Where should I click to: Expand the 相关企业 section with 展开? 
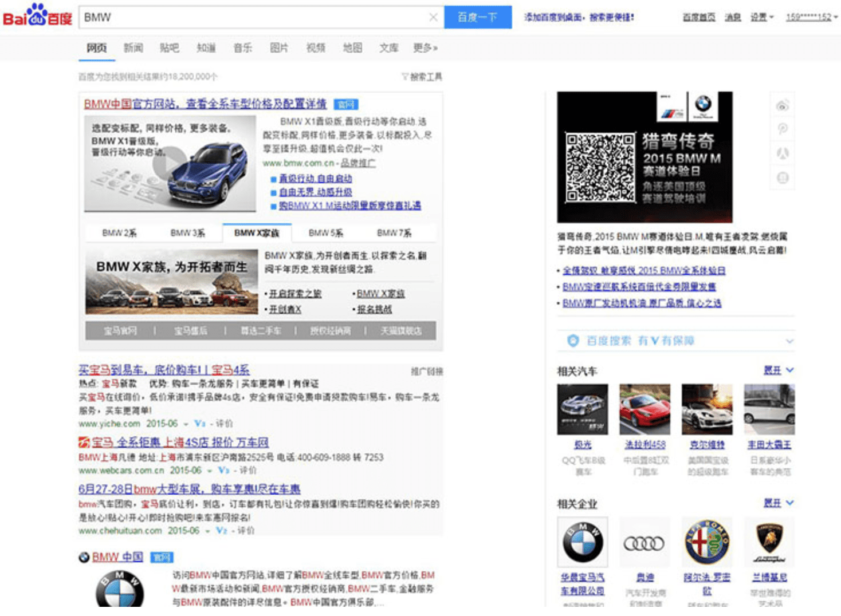(x=778, y=503)
